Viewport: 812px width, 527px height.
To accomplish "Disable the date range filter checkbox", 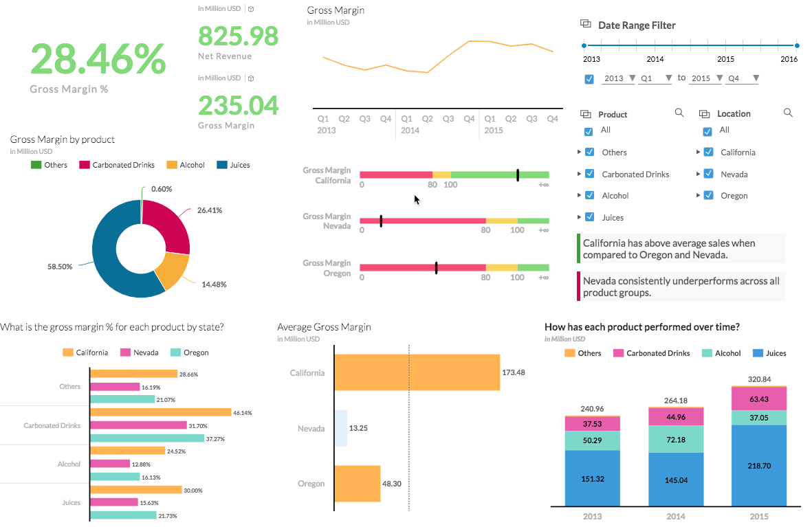I will tap(589, 78).
